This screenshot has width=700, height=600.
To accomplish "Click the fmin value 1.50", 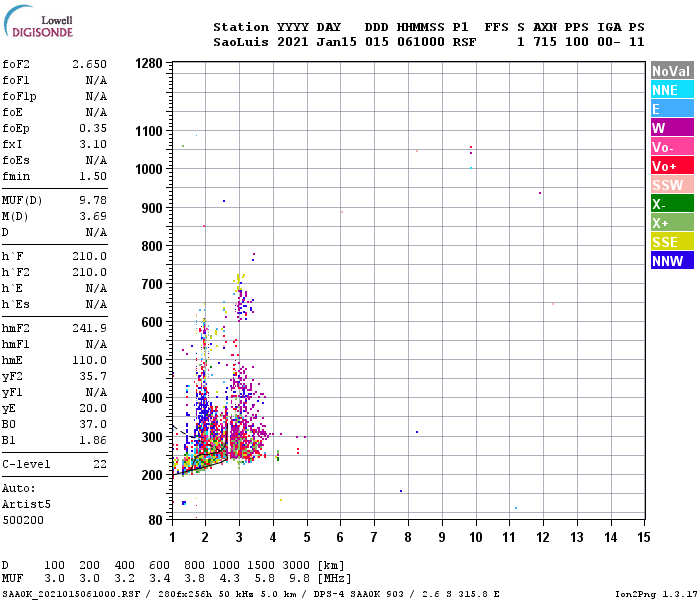I will (x=93, y=176).
